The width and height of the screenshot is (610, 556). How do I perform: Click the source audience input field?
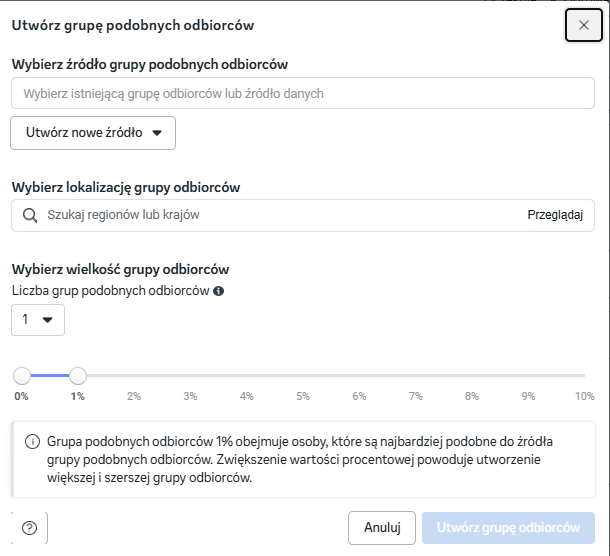(303, 93)
